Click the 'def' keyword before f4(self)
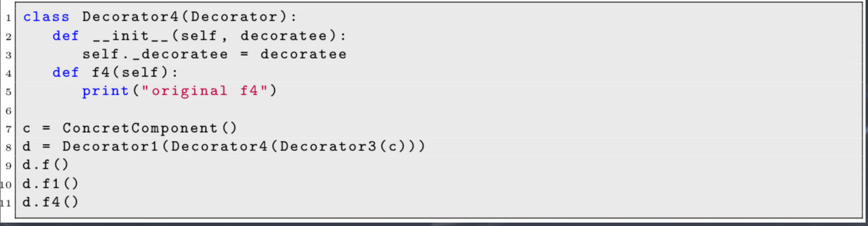868x226 pixels. coord(65,73)
